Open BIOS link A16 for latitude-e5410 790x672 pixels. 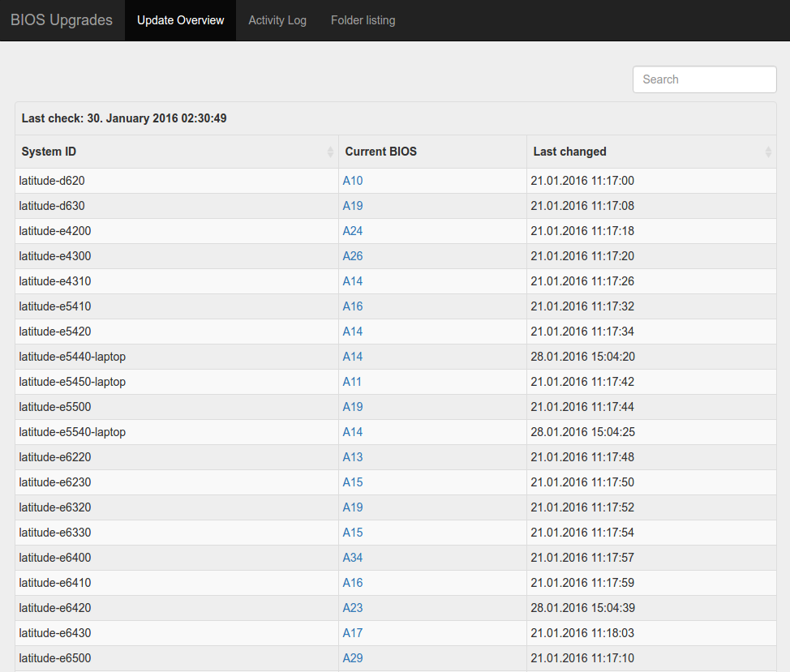click(x=353, y=306)
